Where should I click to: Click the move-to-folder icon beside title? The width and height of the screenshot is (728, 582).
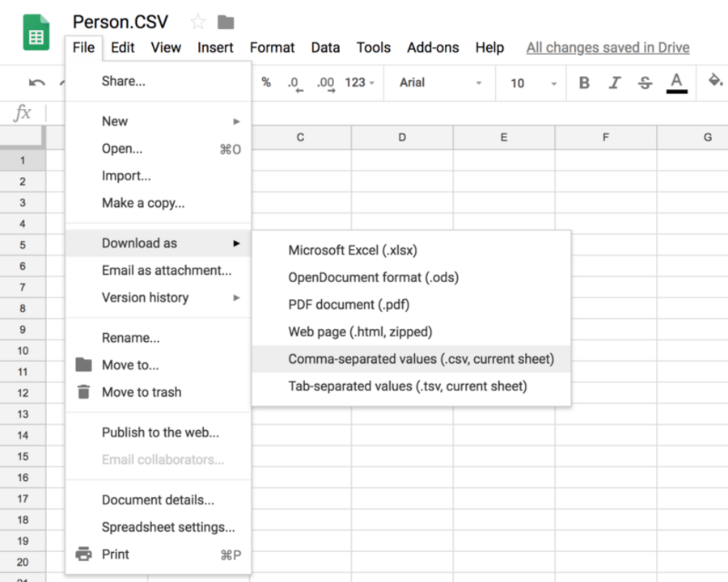click(x=226, y=22)
